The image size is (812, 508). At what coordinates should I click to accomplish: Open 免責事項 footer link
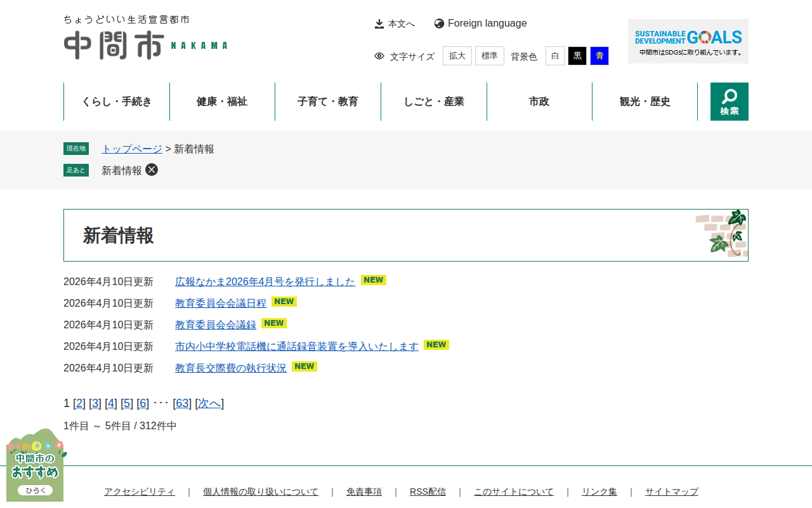click(x=364, y=491)
